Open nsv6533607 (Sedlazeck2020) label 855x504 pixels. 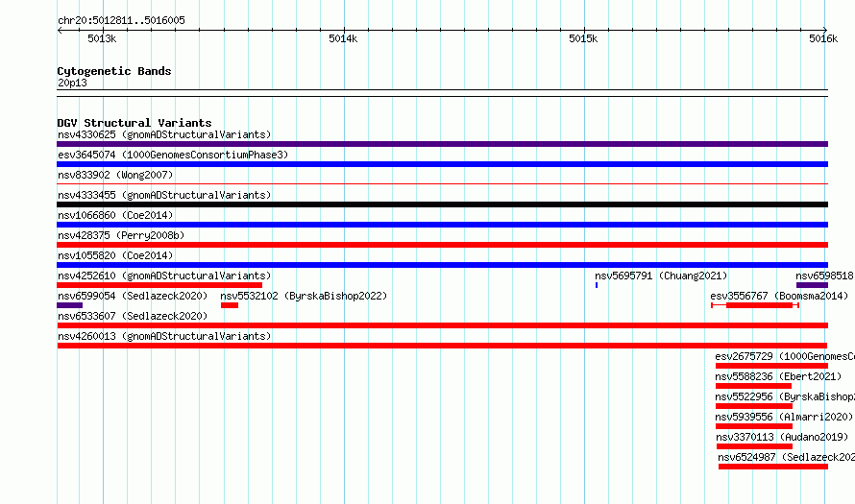click(133, 316)
